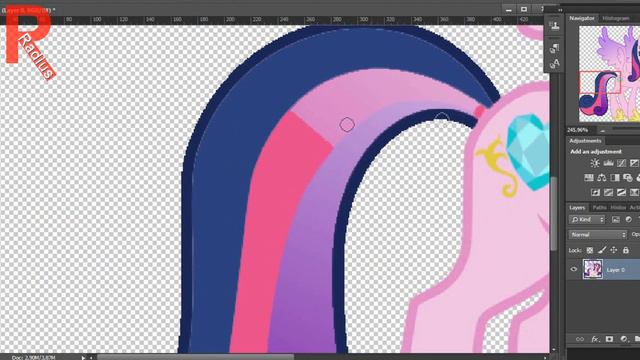The width and height of the screenshot is (640, 360).
Task: Zoom out in the Navigator panel
Action: coord(603,130)
